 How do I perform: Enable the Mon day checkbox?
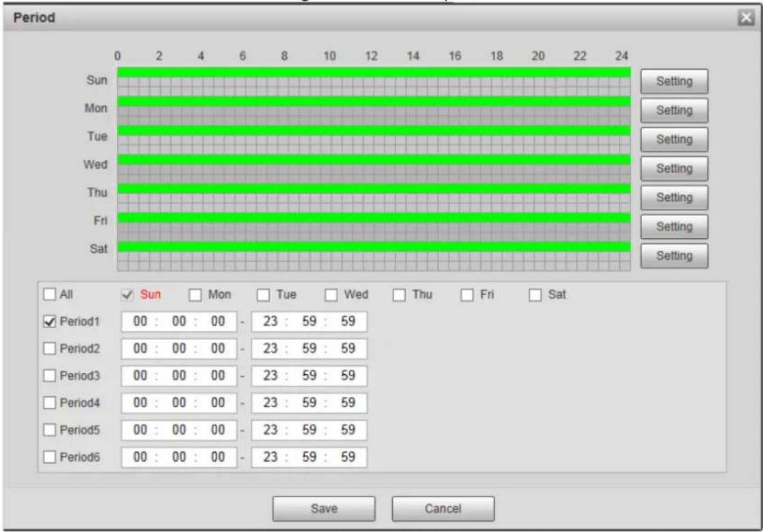pos(195,295)
